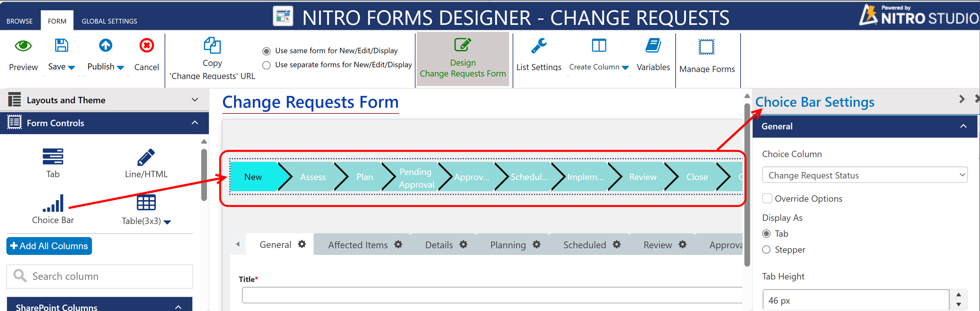Decrease Tab Height with down arrow
980x311 pixels.
click(958, 305)
